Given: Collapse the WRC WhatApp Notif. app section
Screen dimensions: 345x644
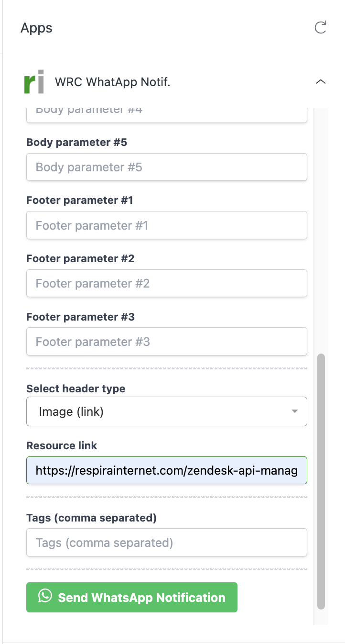Looking at the screenshot, I should click(320, 81).
